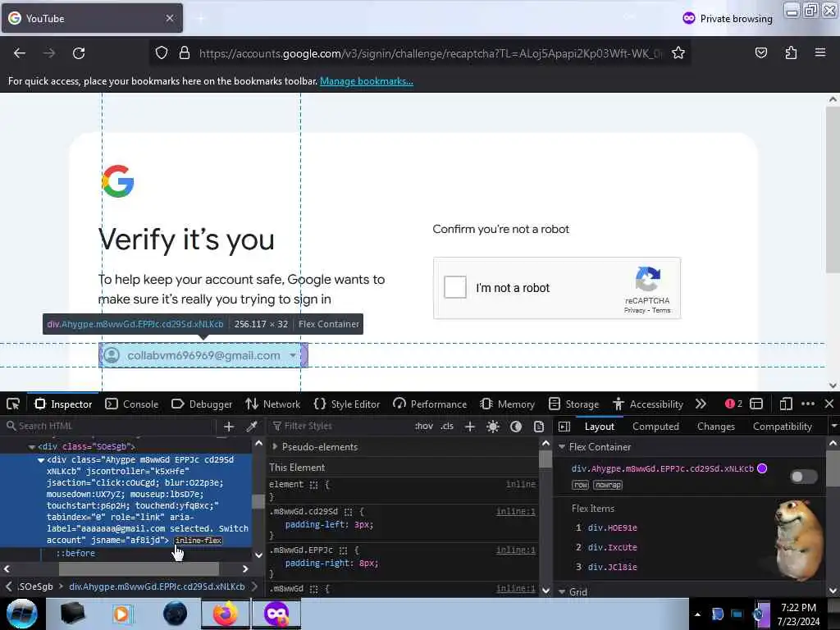Open Firefox from the taskbar
840x630 pixels.
(x=226, y=614)
